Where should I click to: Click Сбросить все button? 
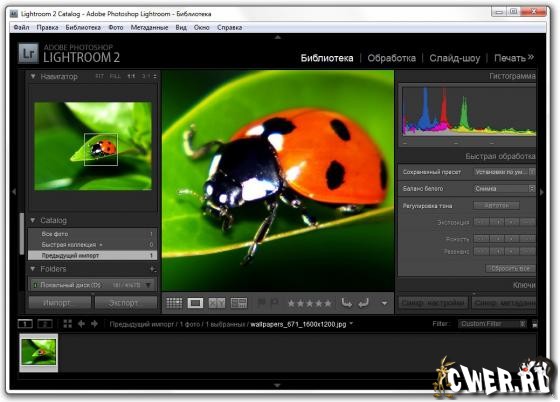[511, 268]
